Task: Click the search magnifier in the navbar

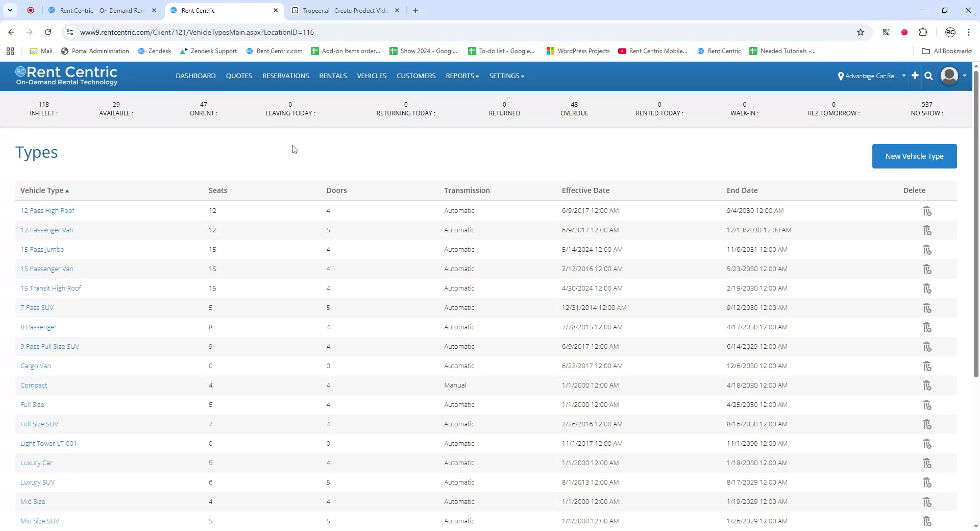Action: tap(928, 76)
